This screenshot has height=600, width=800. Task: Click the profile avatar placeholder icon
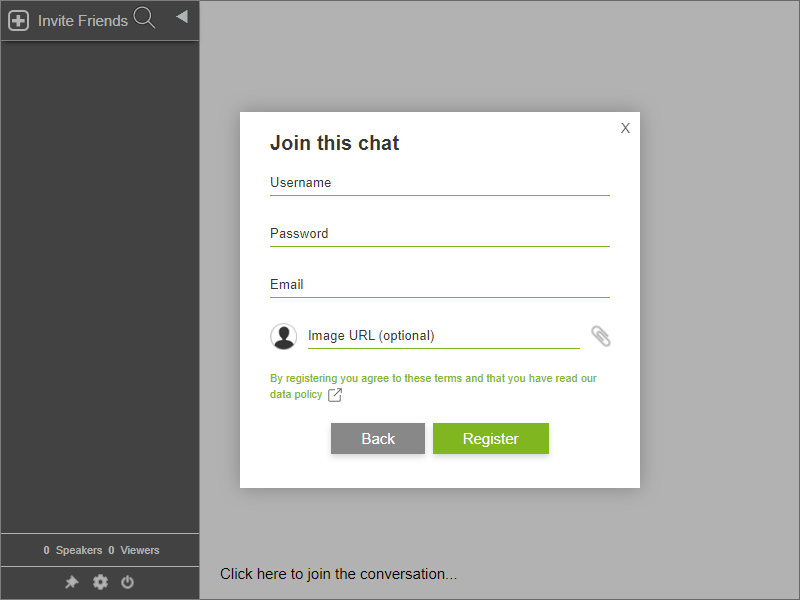click(x=284, y=336)
